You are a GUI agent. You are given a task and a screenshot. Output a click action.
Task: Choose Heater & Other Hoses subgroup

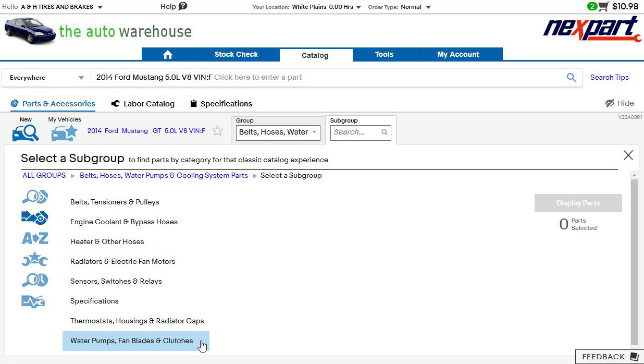tap(107, 242)
